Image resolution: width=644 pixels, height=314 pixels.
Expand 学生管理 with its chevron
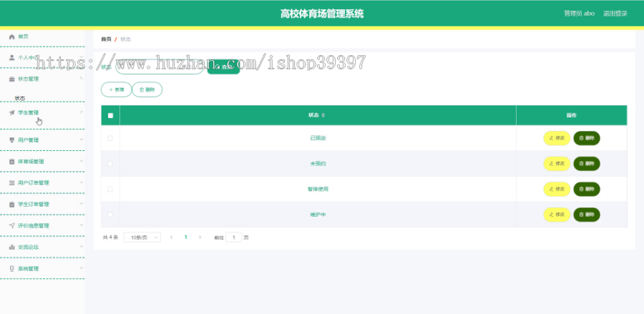82,112
